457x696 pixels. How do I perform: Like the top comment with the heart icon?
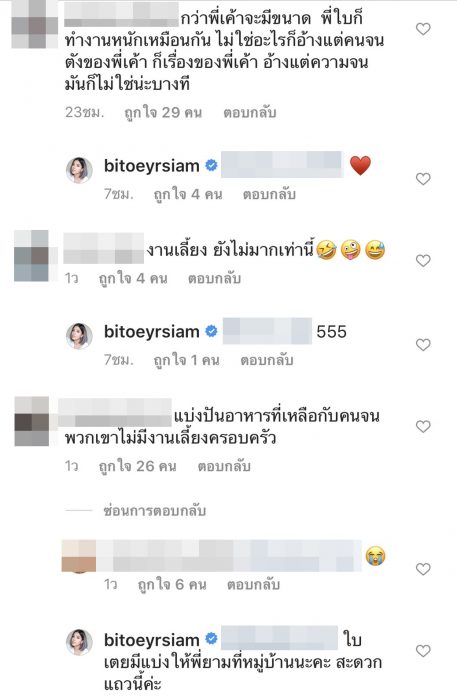(x=423, y=29)
